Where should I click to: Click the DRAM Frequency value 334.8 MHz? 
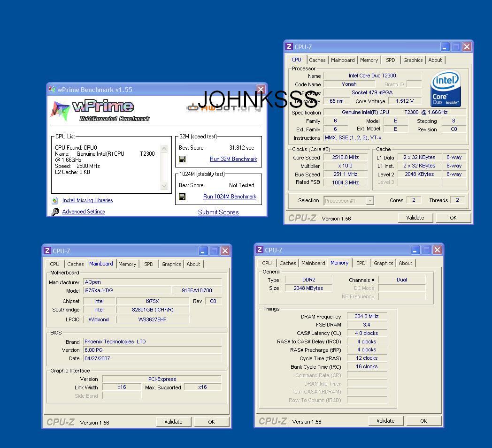367,316
